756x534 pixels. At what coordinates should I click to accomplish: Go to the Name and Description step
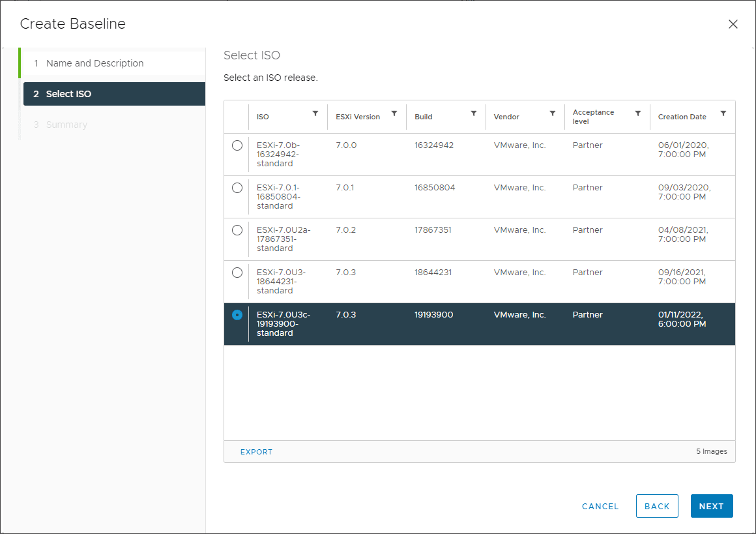pos(94,63)
